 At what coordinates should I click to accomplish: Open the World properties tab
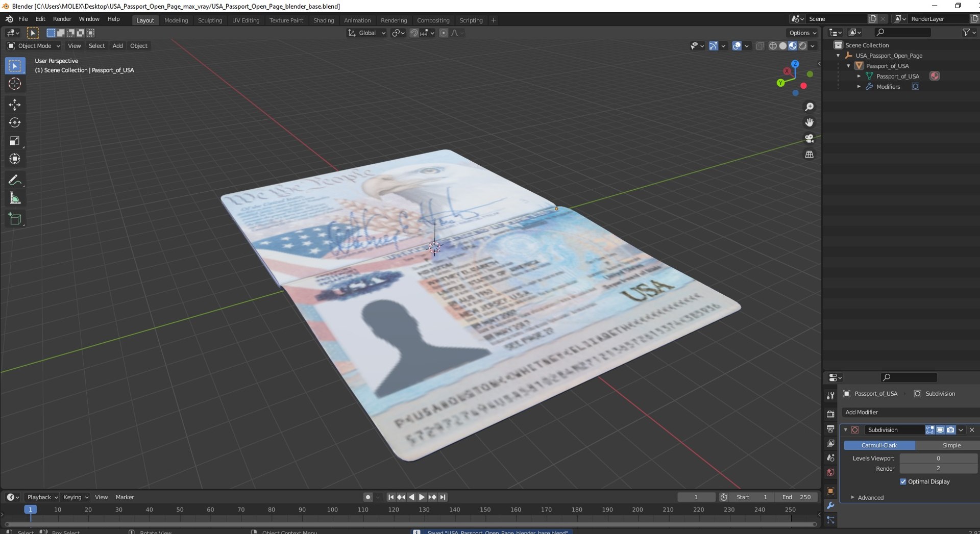830,473
